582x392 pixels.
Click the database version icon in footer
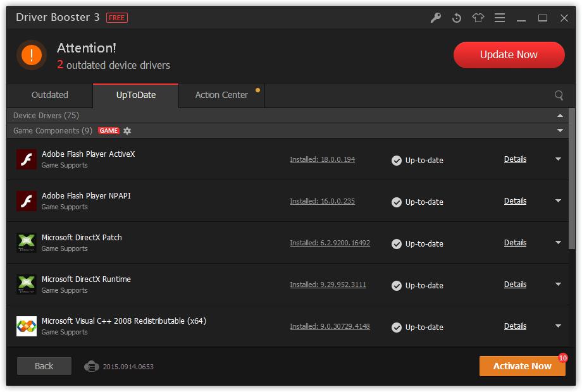(91, 367)
